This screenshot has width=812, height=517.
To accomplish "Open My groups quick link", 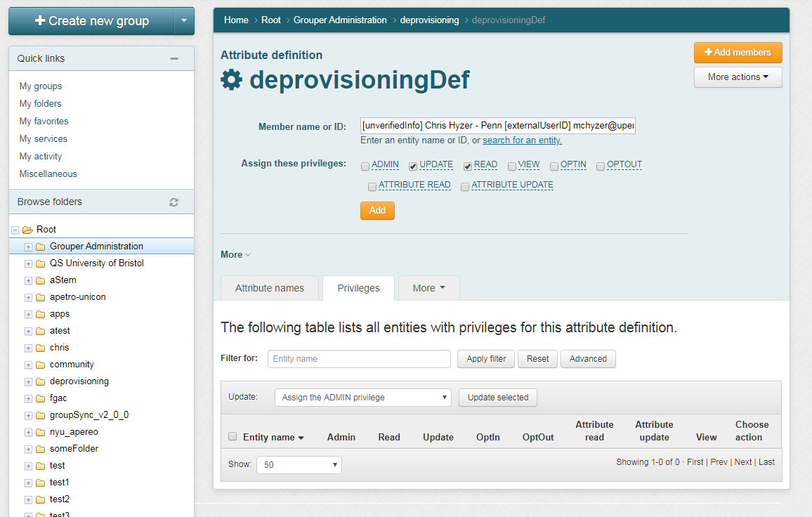I will tap(41, 86).
